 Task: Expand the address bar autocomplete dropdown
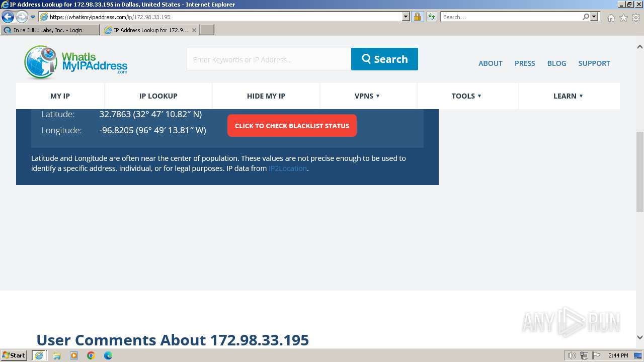pos(406,17)
